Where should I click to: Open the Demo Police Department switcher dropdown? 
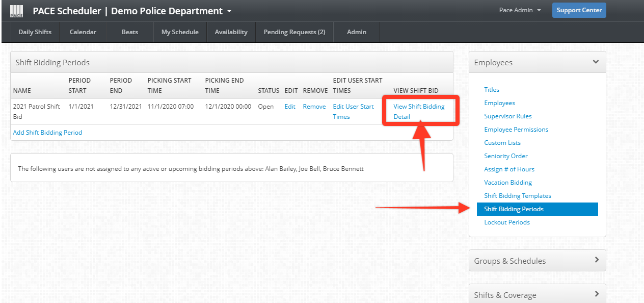(x=228, y=10)
